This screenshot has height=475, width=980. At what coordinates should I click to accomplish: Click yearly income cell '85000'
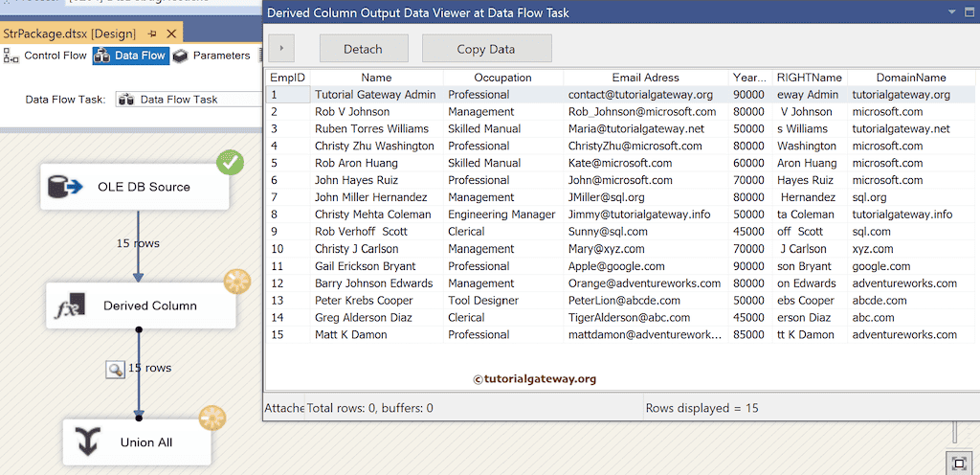[750, 334]
